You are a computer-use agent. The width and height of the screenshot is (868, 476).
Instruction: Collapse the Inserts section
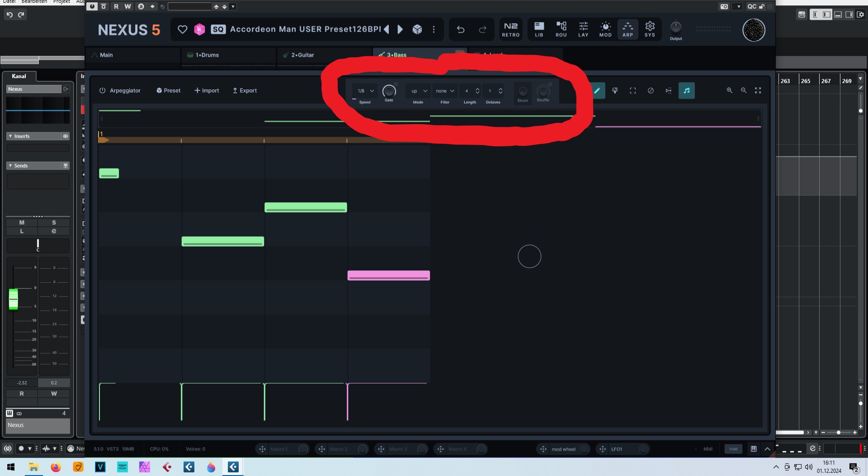[x=10, y=136]
